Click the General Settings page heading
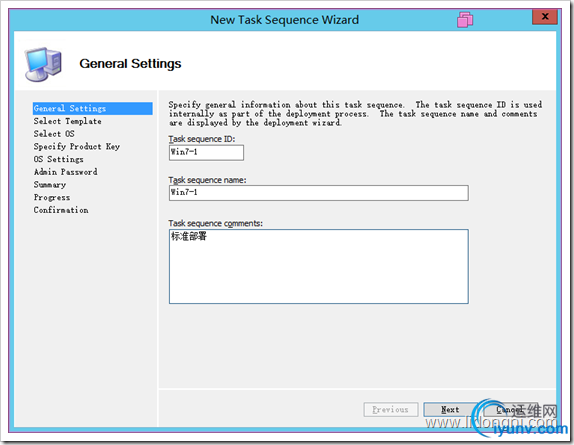 [130, 64]
